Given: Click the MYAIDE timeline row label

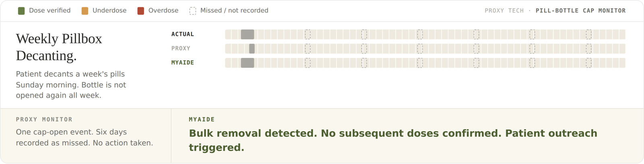Looking at the screenshot, I should click(183, 62).
